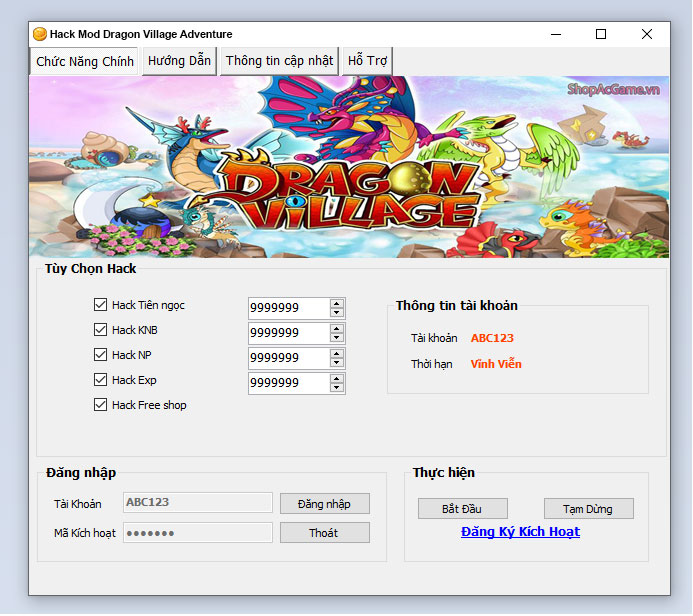Click the Tài Khoản login field
The image size is (693, 616).
(x=198, y=502)
